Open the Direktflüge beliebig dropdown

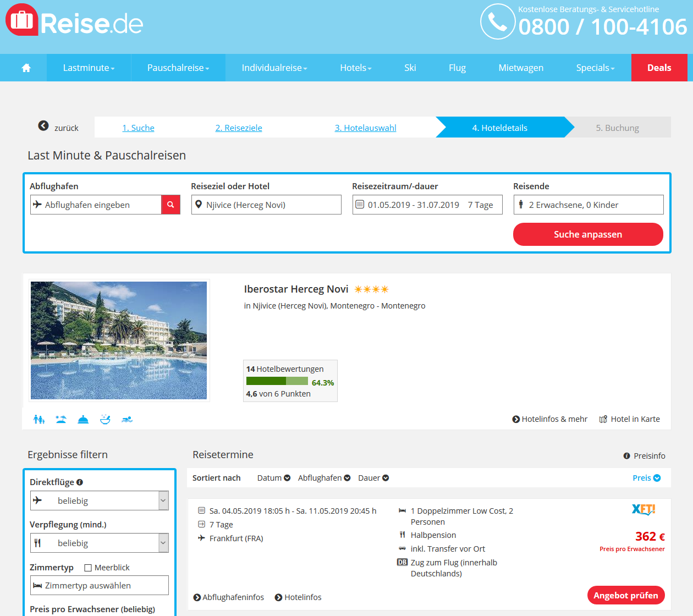pyautogui.click(x=100, y=501)
